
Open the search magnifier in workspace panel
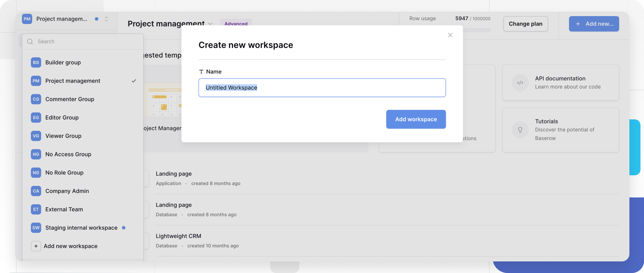pyautogui.click(x=30, y=41)
